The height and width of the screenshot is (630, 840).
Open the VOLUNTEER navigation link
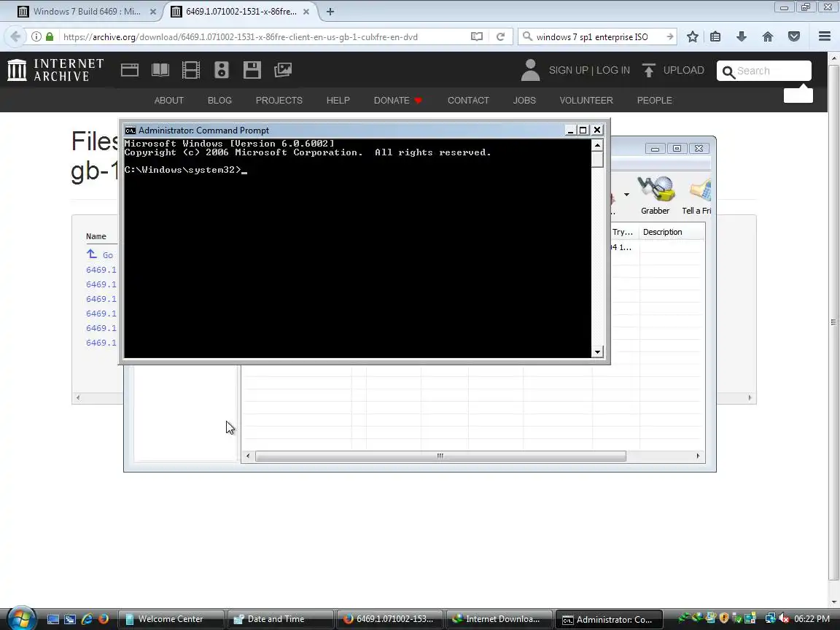pyautogui.click(x=586, y=100)
